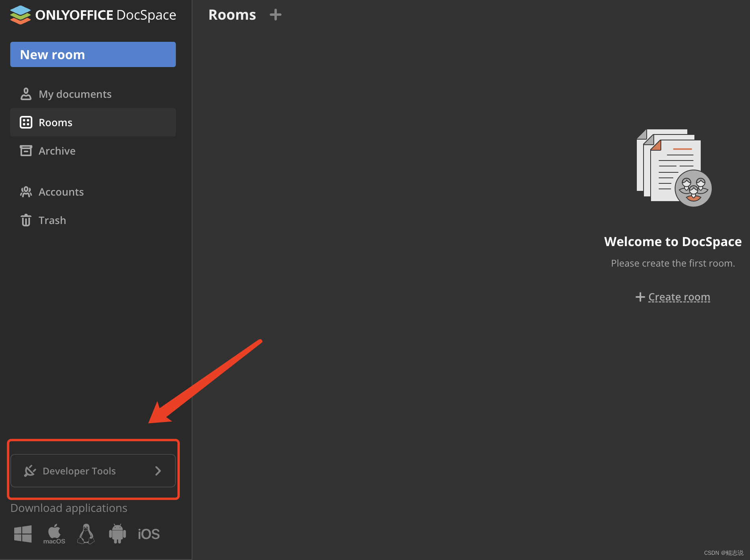Image resolution: width=750 pixels, height=560 pixels.
Task: Click 'Please create the first room.' text
Action: (673, 263)
